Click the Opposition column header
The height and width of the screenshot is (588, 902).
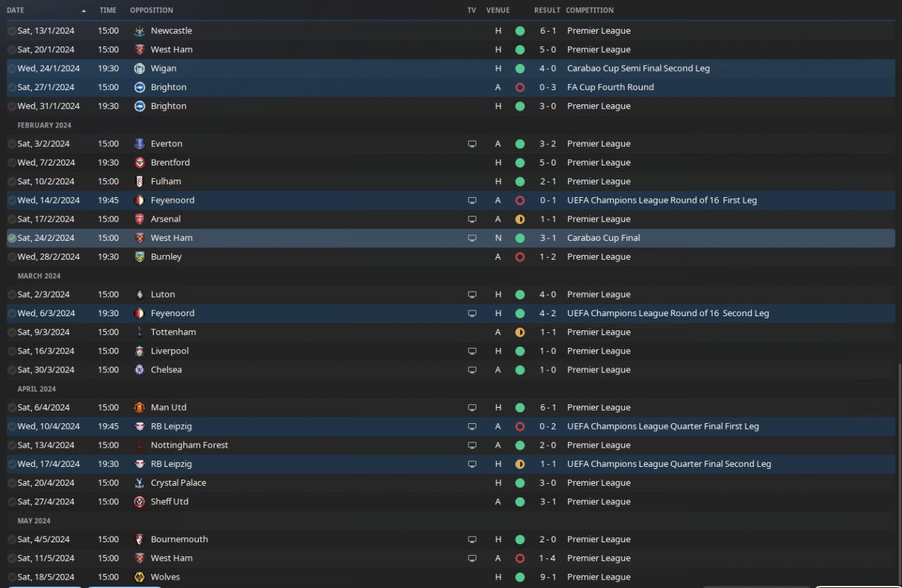pyautogui.click(x=152, y=11)
